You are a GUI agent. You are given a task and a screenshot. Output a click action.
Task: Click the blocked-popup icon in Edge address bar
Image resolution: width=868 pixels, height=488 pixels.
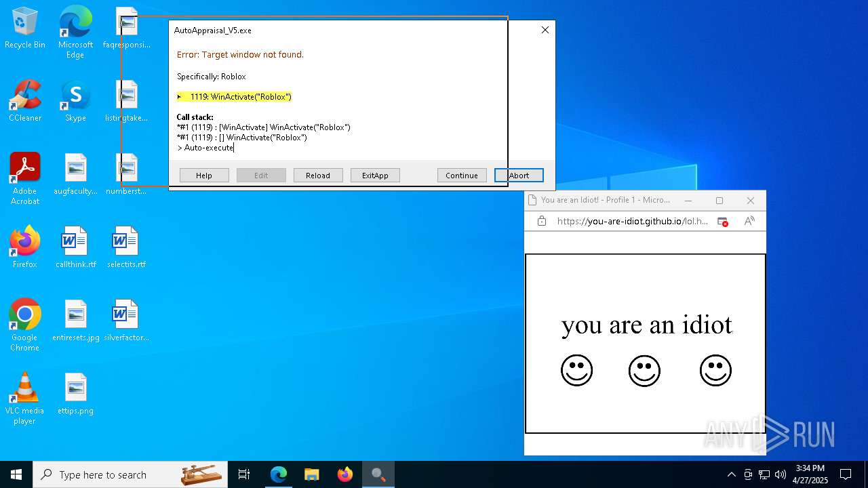click(723, 221)
